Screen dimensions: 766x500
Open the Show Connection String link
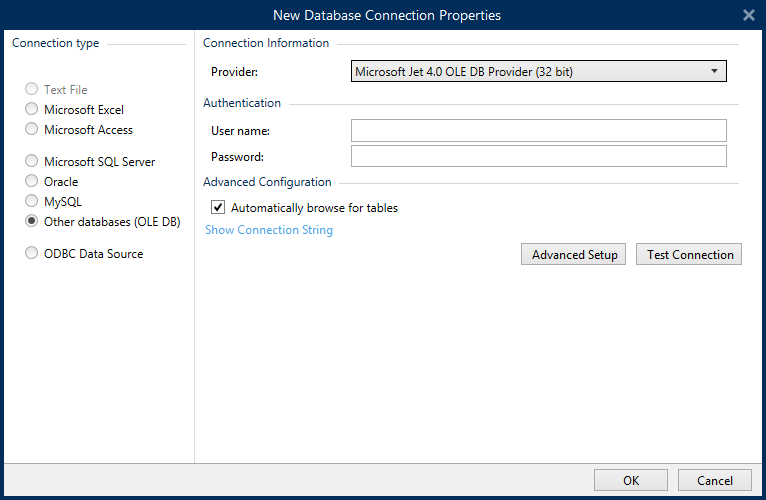(x=269, y=230)
